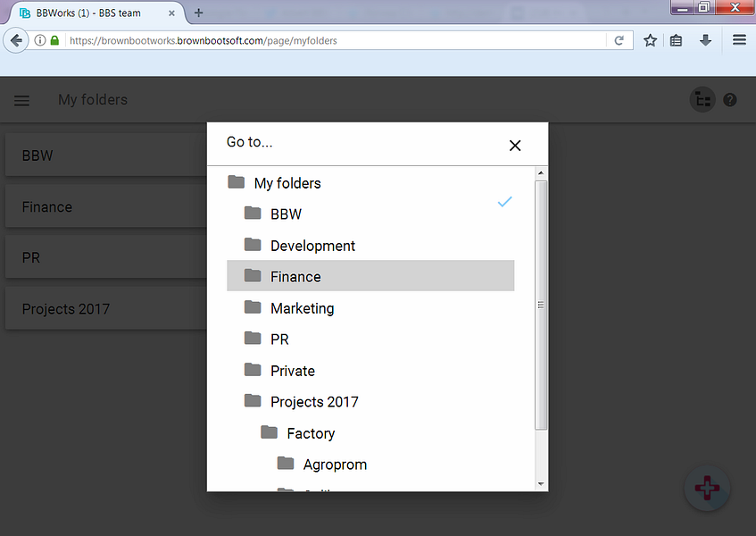
Task: Click the red plus add button
Action: [707, 488]
